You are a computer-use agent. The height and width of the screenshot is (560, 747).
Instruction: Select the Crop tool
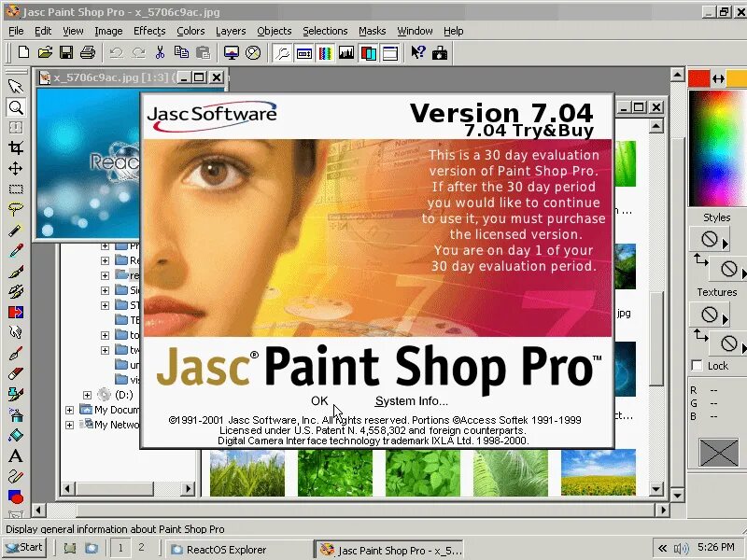coord(16,148)
